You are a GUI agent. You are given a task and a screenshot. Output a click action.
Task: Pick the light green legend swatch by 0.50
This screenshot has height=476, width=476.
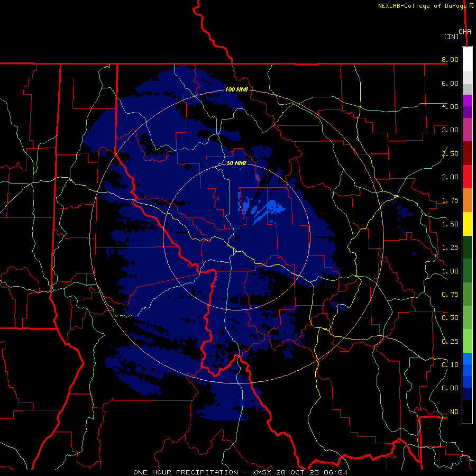(x=467, y=317)
